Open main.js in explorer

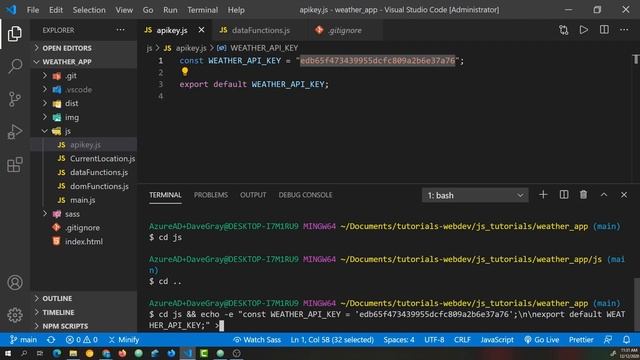pyautogui.click(x=84, y=200)
